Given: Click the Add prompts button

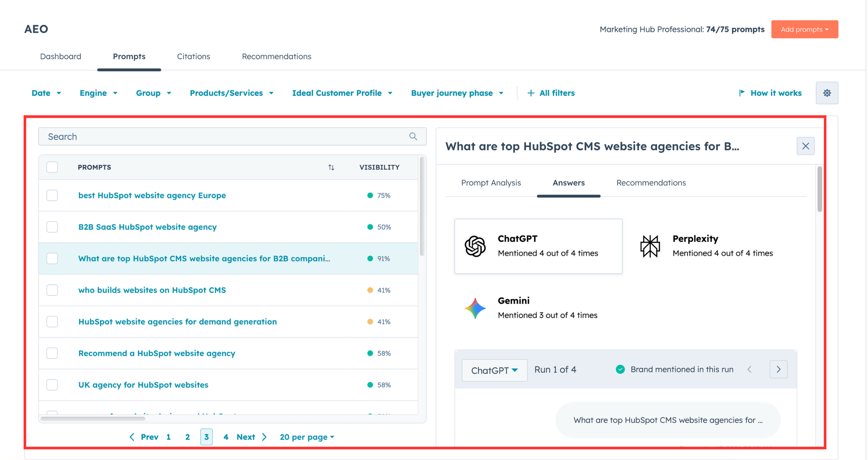Looking at the screenshot, I should pyautogui.click(x=804, y=29).
